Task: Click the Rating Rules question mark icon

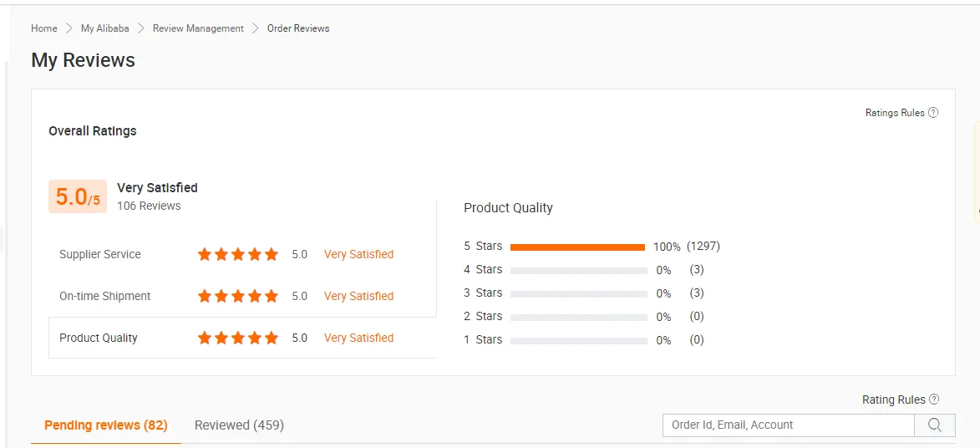Action: pos(934,400)
